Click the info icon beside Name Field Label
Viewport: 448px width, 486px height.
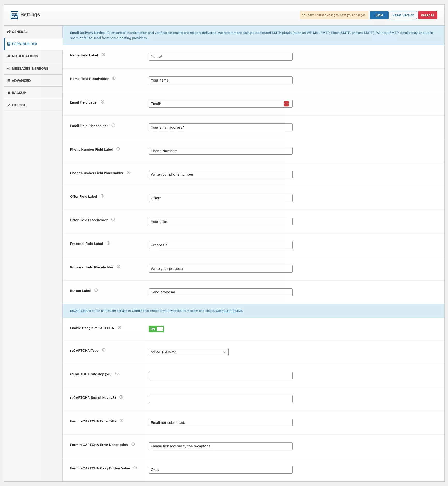103,55
